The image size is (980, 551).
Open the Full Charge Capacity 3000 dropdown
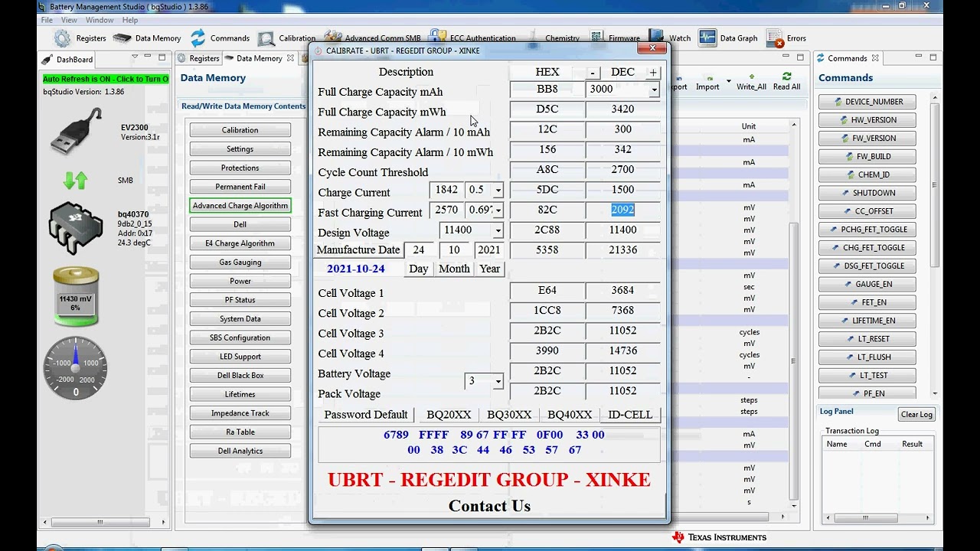point(654,90)
